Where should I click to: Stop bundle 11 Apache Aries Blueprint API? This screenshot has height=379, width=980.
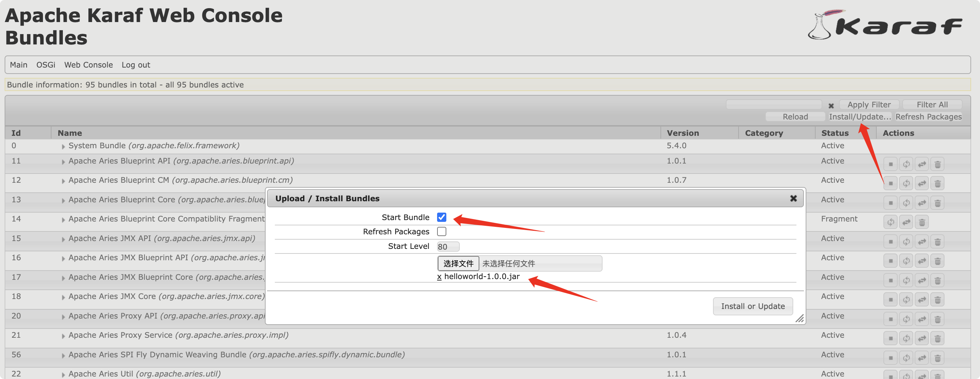(x=891, y=164)
